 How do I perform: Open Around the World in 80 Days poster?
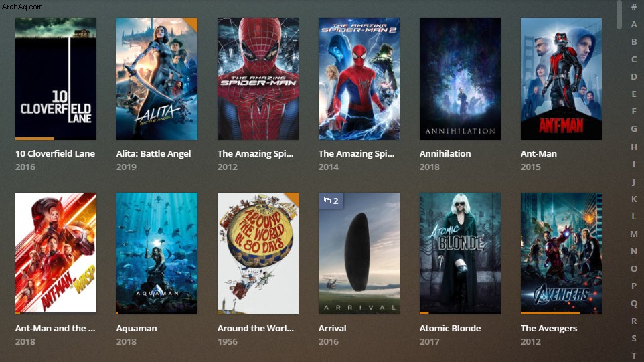pos(258,254)
